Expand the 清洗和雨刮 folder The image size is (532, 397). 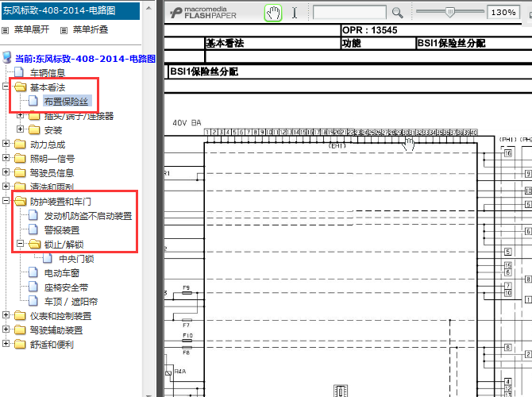coord(6,186)
